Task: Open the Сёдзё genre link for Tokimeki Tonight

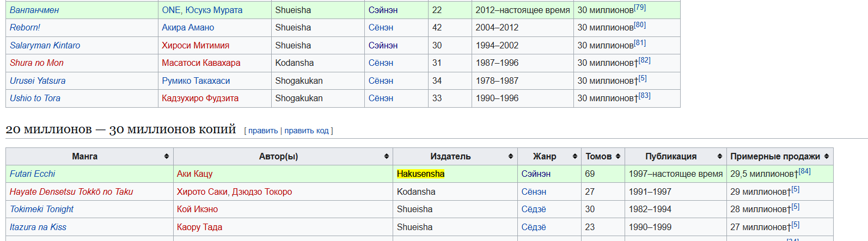Action: pos(534,209)
